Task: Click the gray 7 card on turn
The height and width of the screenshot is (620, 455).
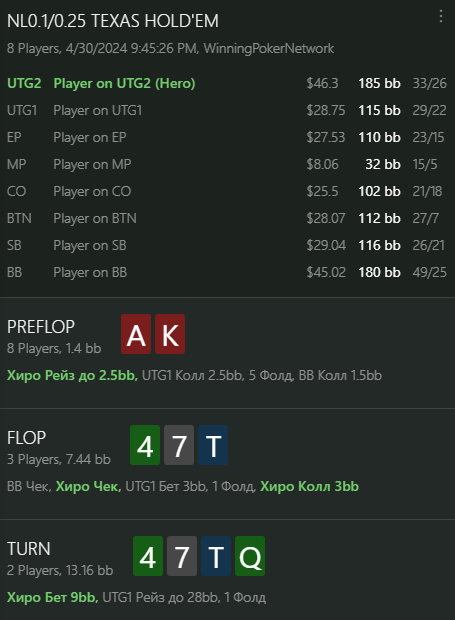Action: pyautogui.click(x=182, y=556)
